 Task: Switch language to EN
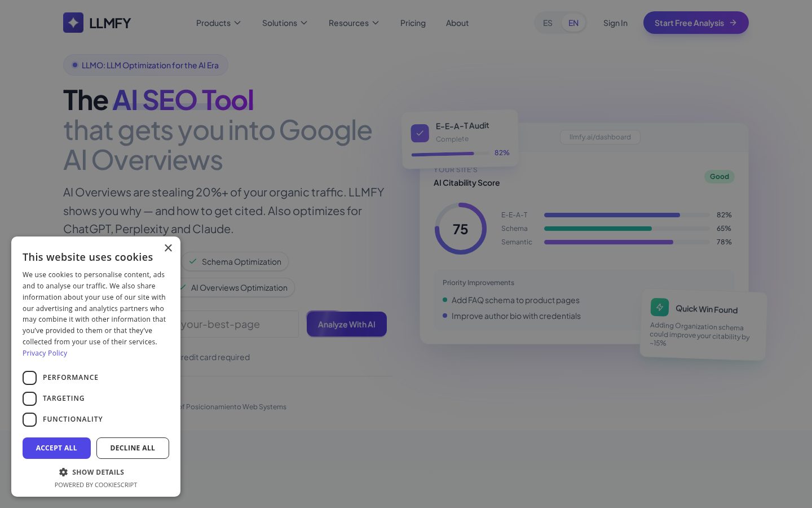573,23
